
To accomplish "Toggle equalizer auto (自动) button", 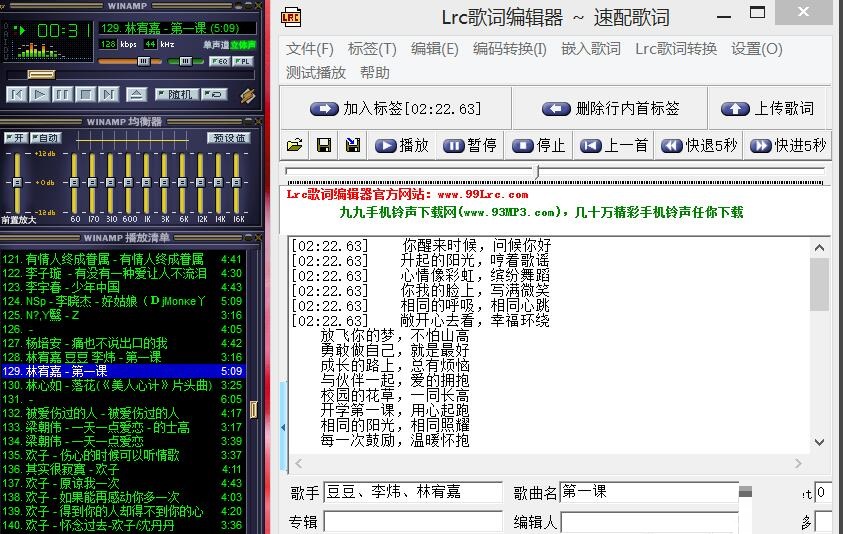I will (46, 138).
